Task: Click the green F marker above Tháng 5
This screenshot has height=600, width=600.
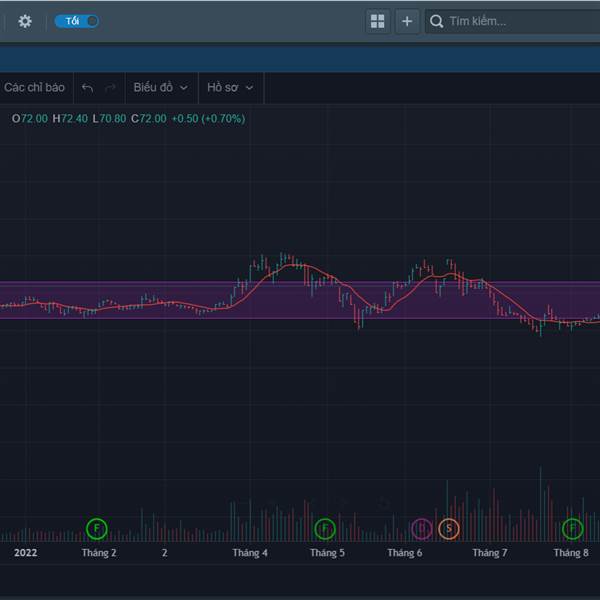Action: coord(325,527)
